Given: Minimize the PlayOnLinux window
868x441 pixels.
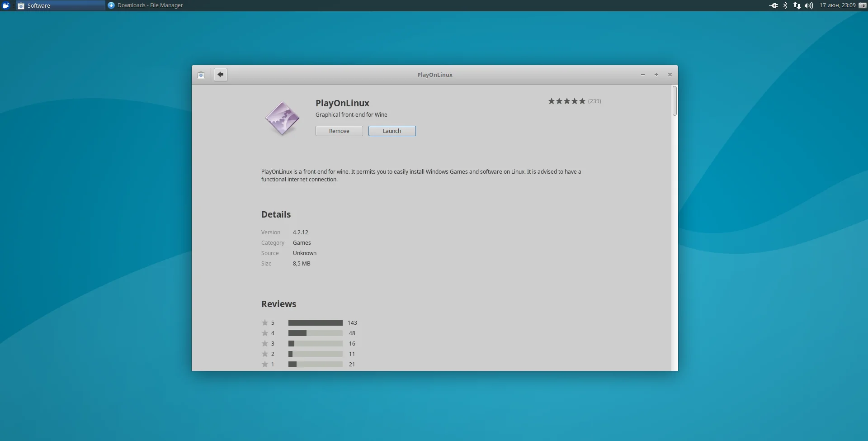Looking at the screenshot, I should tap(642, 75).
